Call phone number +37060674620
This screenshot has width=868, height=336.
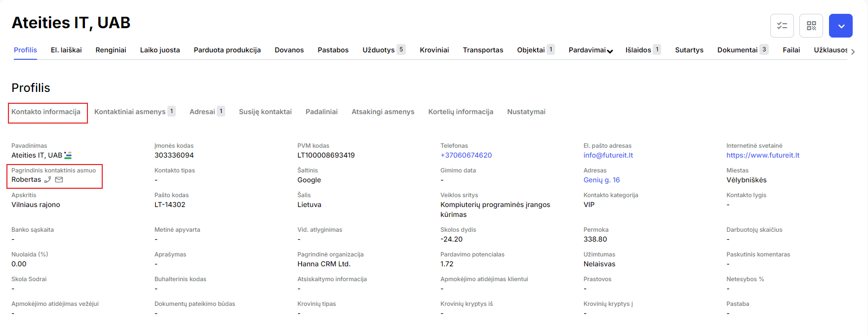point(466,155)
